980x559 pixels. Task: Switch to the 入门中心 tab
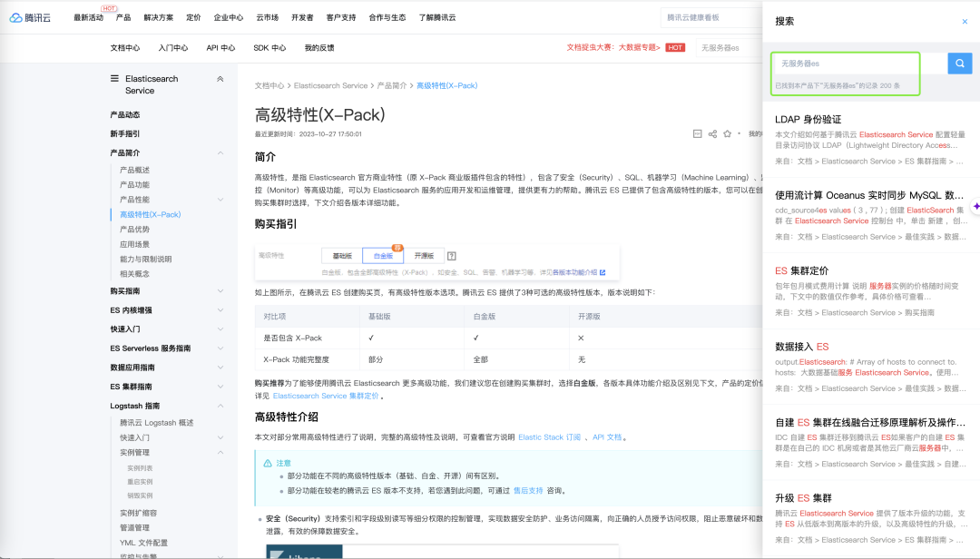point(173,47)
